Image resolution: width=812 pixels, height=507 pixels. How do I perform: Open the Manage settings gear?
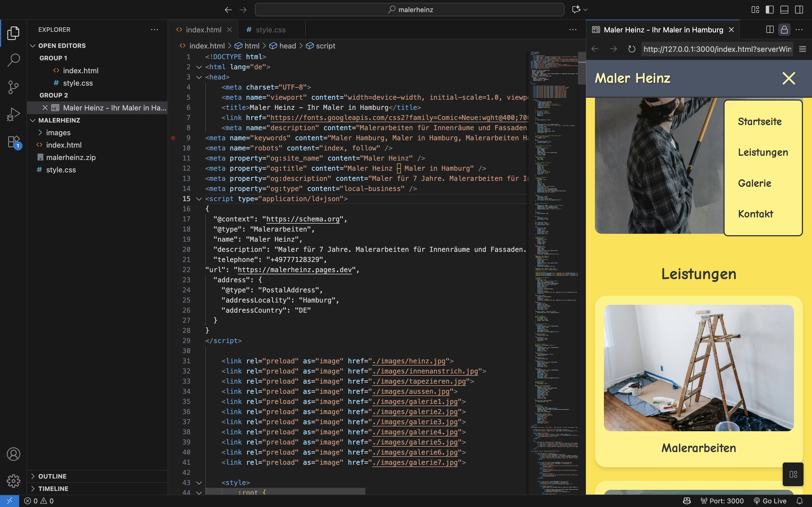pyautogui.click(x=14, y=481)
